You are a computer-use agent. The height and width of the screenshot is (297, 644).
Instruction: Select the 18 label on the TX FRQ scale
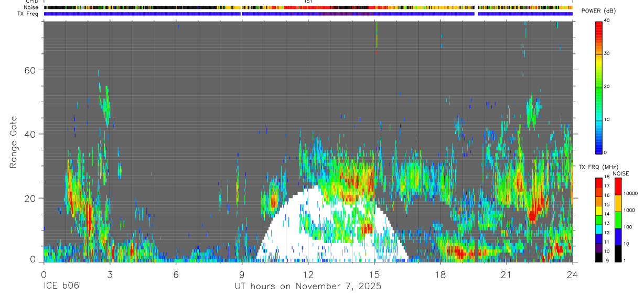tap(607, 177)
